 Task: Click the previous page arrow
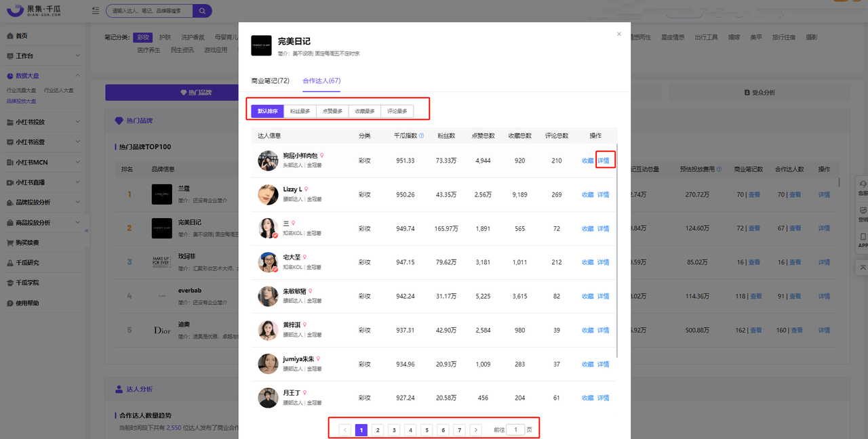point(345,430)
